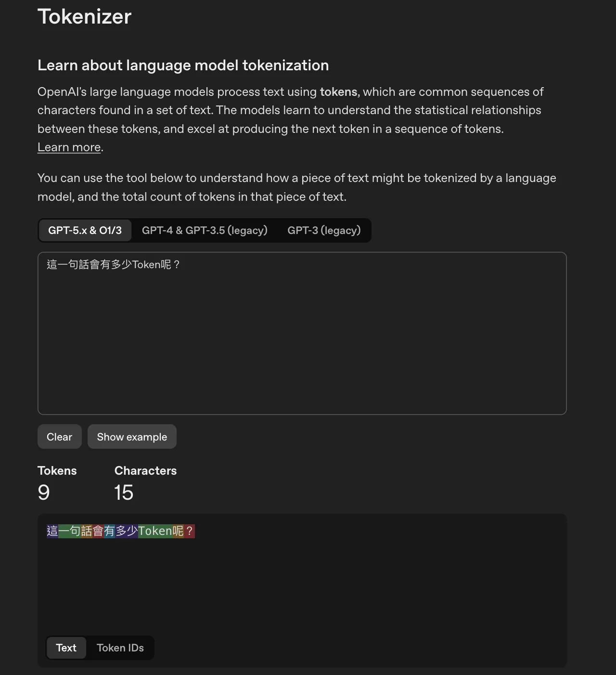The width and height of the screenshot is (616, 675).
Task: Switch to Token IDs output view
Action: [120, 648]
